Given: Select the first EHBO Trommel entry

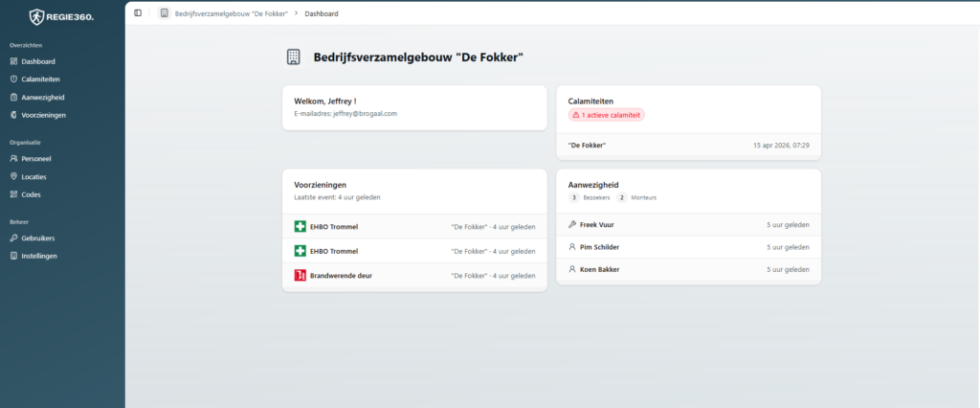Looking at the screenshot, I should tap(414, 227).
